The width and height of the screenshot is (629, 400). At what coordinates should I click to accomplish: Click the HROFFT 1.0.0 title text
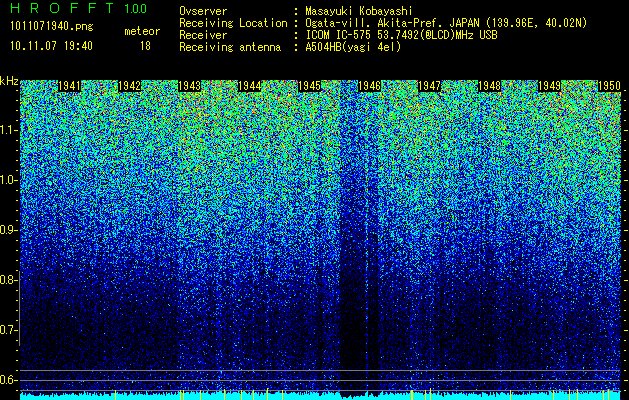(x=79, y=8)
